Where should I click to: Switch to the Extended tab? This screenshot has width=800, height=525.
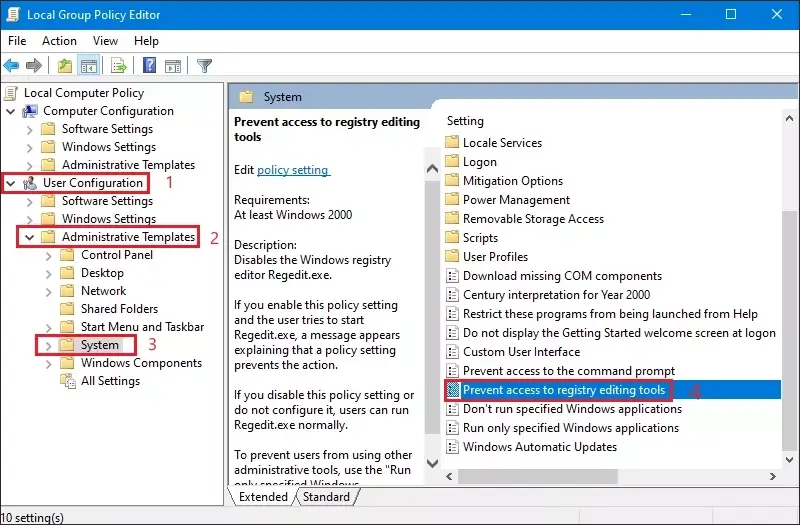[263, 496]
